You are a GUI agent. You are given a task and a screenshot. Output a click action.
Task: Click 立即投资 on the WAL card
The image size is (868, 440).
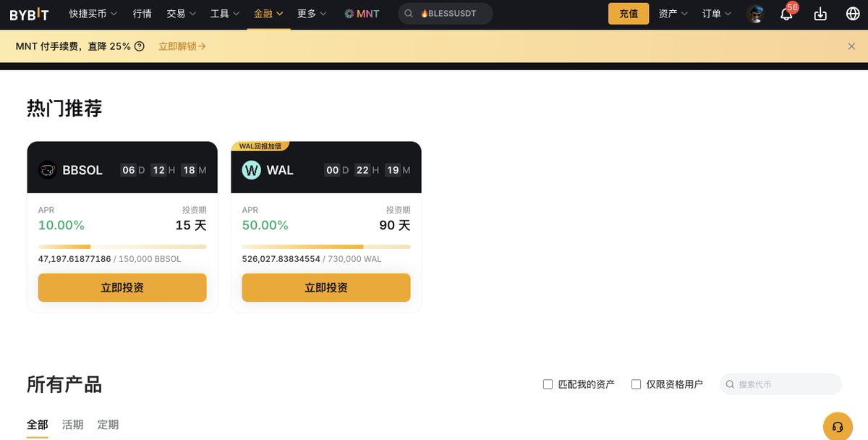[326, 287]
